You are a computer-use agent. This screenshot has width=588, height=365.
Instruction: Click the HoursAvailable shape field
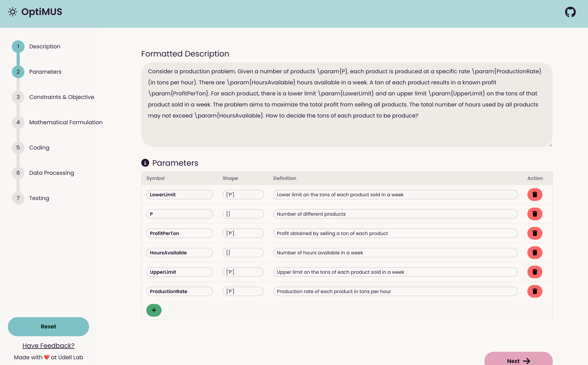point(243,253)
